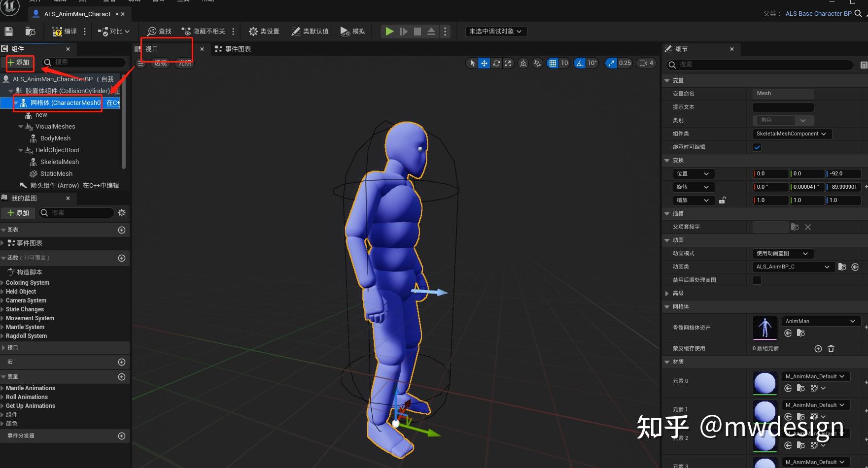The height and width of the screenshot is (468, 868).
Task: Click the scale lock icon
Action: click(722, 201)
